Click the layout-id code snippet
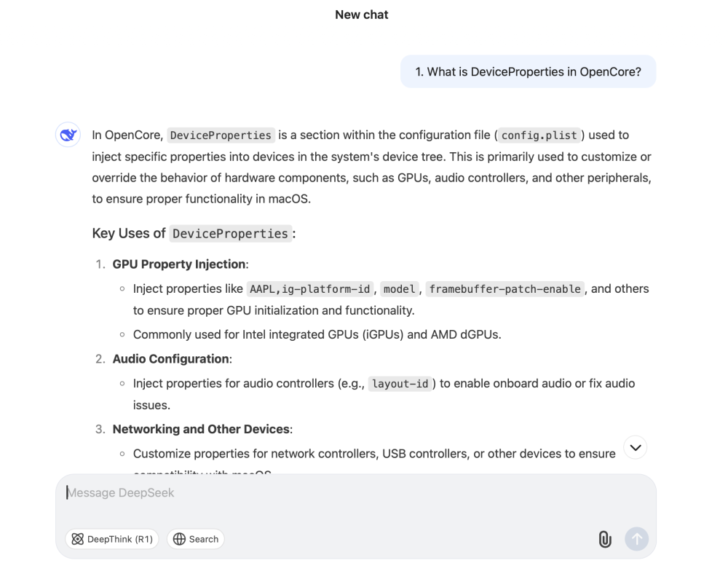Viewport: 728px width, 563px height. (x=400, y=384)
